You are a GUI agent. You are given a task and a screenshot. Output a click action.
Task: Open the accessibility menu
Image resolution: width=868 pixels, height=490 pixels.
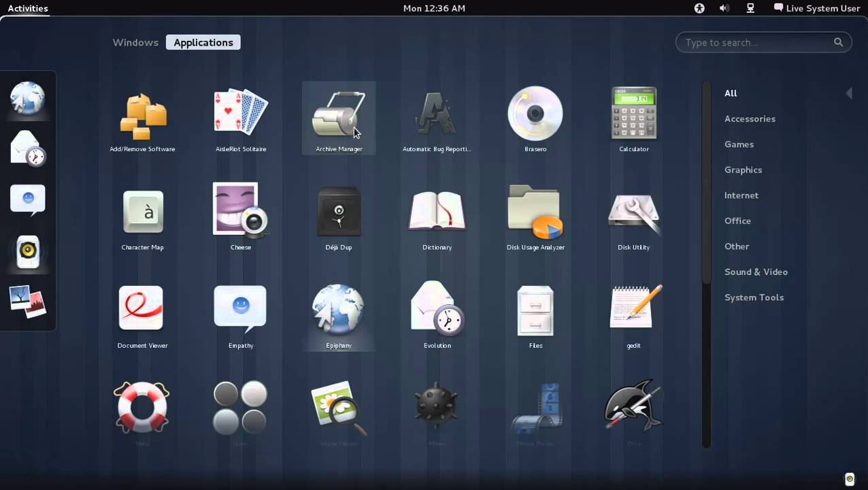click(x=699, y=8)
